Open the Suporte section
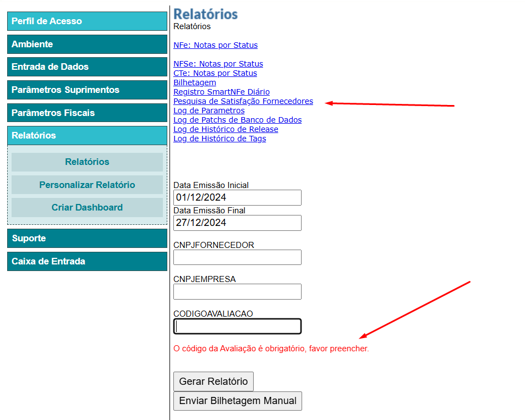 [87, 239]
